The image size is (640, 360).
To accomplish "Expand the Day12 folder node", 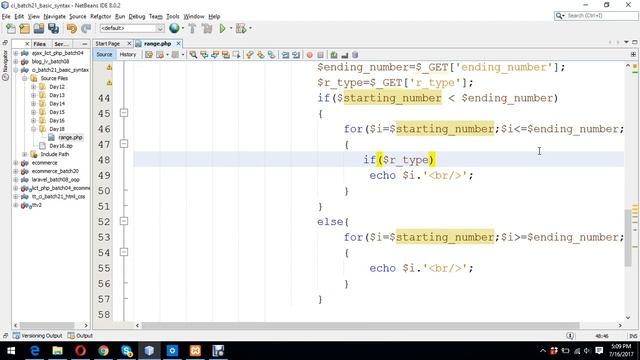I will coord(33,87).
